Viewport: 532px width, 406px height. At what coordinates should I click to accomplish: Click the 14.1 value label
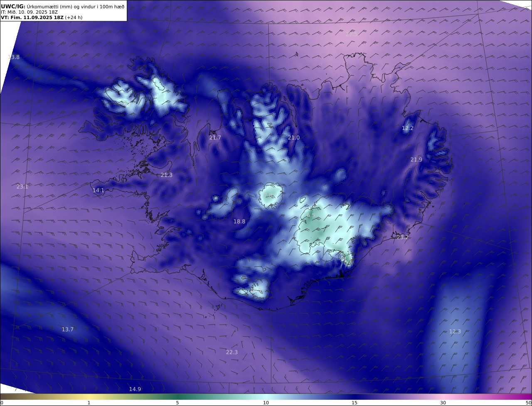tap(99, 190)
